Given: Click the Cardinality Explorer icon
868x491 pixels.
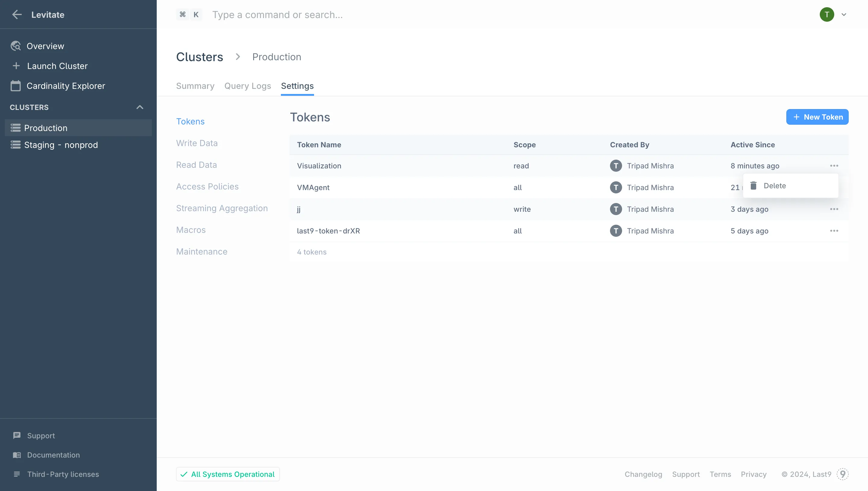Looking at the screenshot, I should tap(15, 86).
